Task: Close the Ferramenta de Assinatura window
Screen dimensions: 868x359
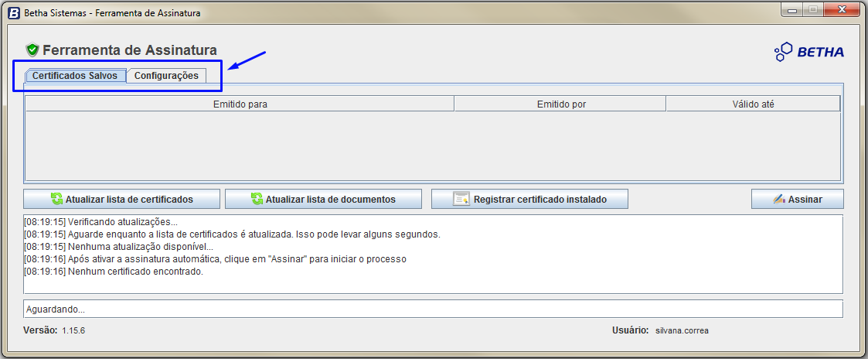Action: (842, 9)
